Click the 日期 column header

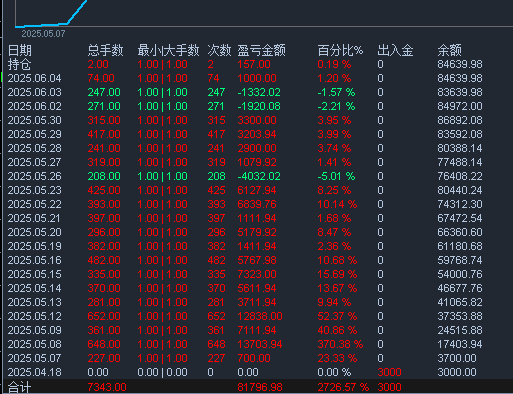coord(20,50)
